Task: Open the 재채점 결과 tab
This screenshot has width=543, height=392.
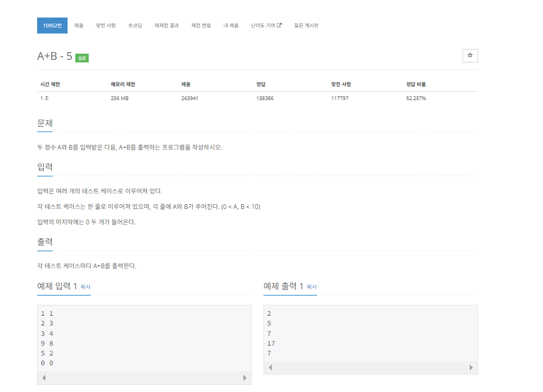Action: (x=167, y=26)
